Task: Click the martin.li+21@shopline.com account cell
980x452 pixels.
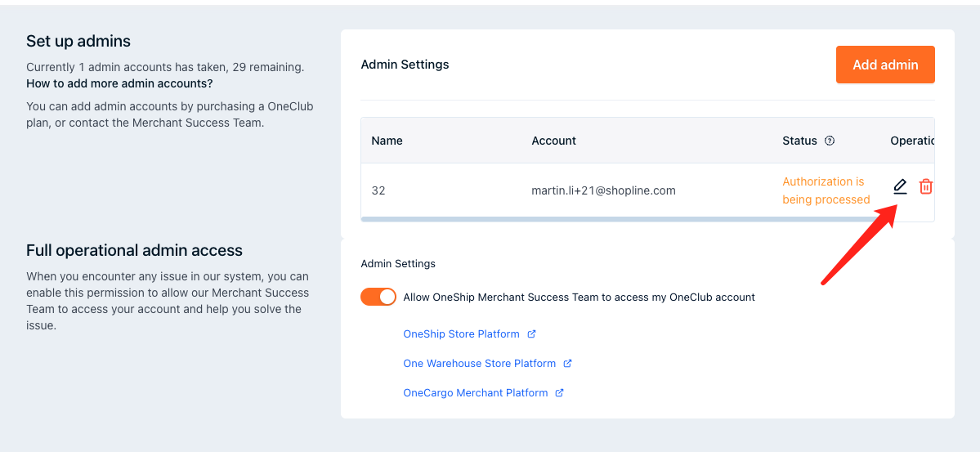Action: (x=603, y=190)
